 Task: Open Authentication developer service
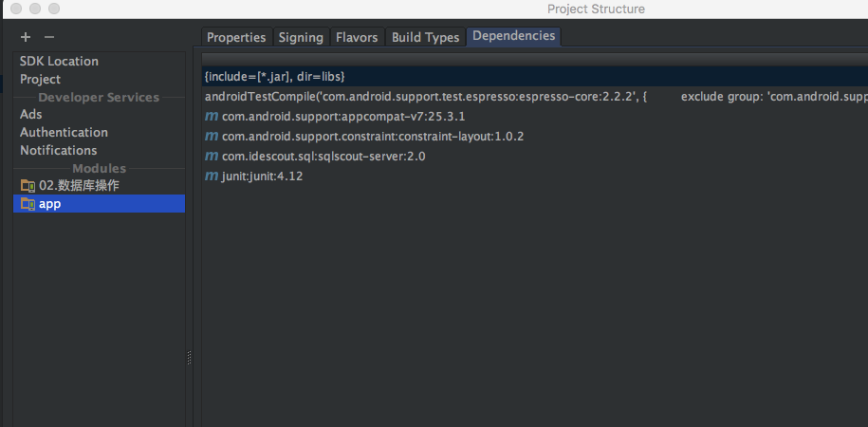(x=64, y=132)
